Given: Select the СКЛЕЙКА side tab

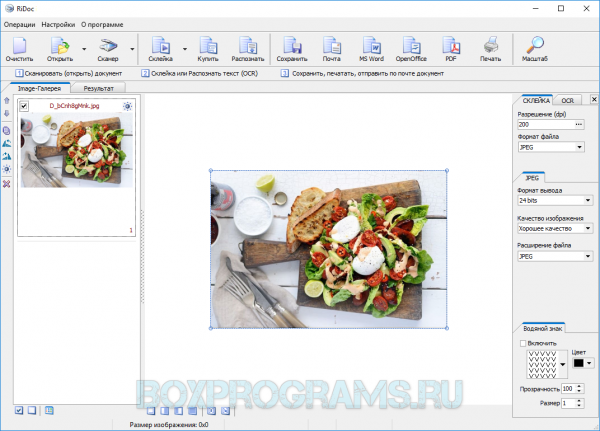Looking at the screenshot, I should click(536, 100).
